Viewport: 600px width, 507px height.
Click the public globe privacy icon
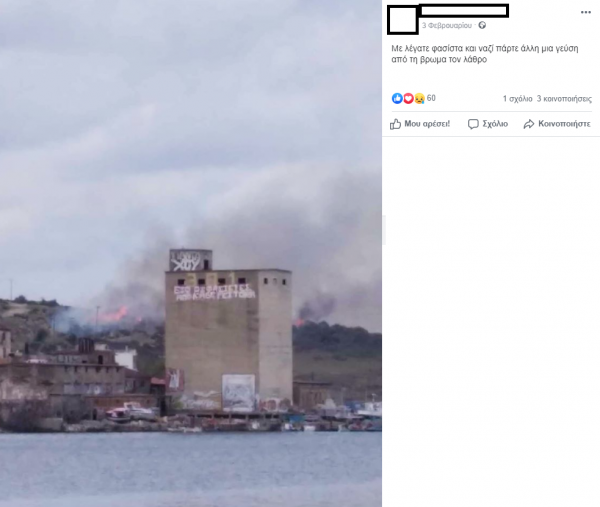(482, 25)
